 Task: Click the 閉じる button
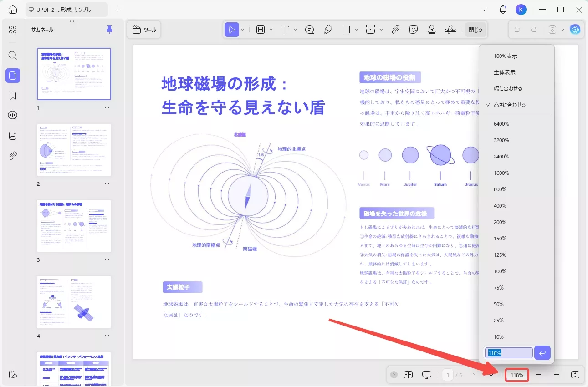point(476,29)
